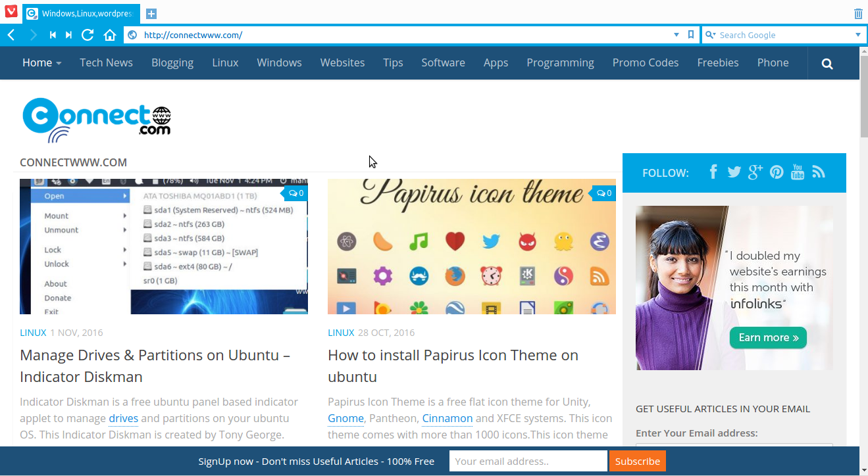
Task: Bookmark this page
Action: point(690,35)
